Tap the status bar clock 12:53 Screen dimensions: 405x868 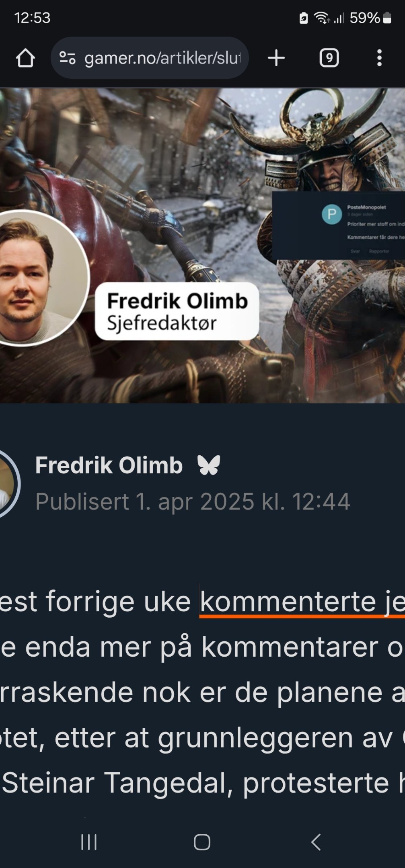(32, 18)
